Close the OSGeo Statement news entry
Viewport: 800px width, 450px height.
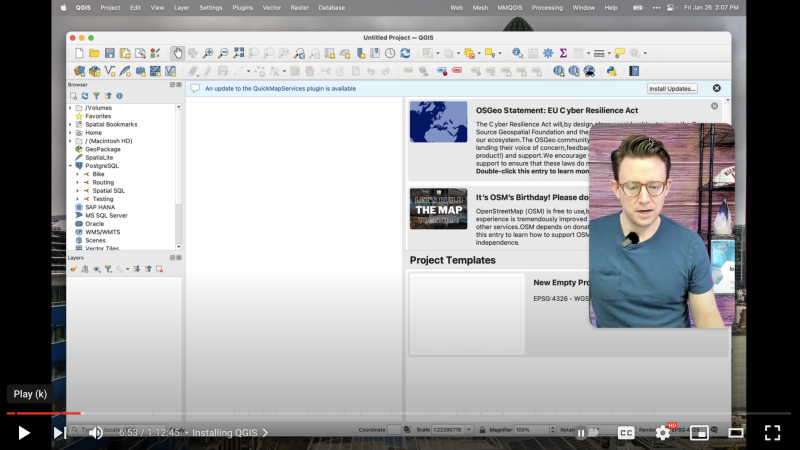click(x=714, y=106)
